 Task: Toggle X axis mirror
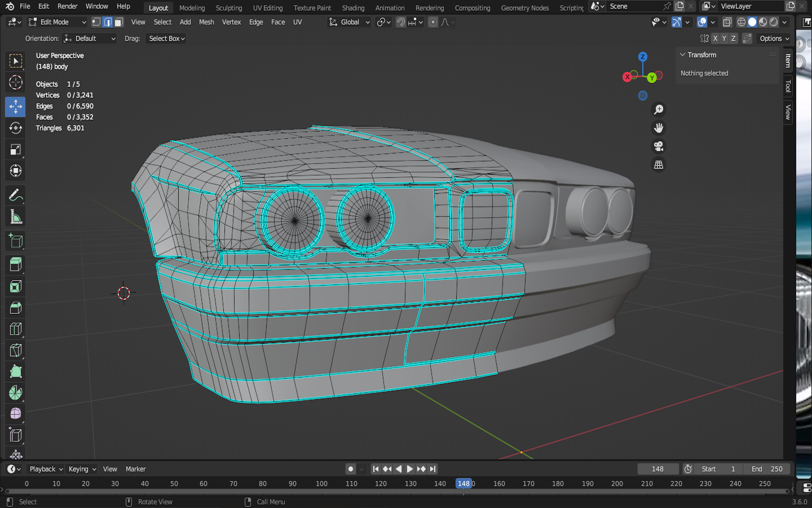(715, 38)
